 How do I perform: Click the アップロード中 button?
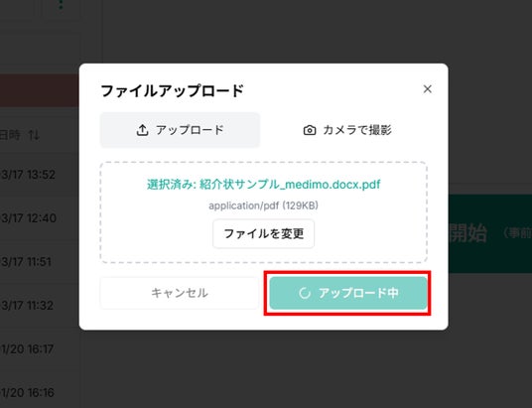(x=348, y=293)
